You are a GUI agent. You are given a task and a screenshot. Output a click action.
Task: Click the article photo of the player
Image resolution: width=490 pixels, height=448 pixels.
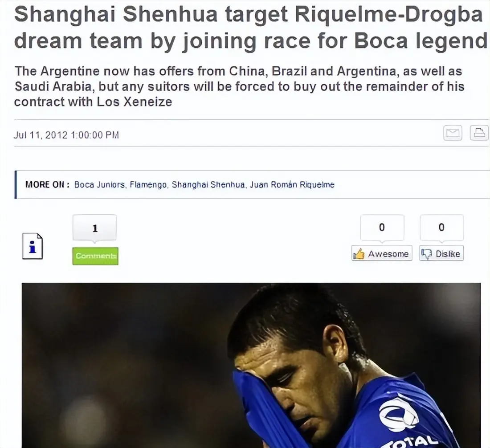coord(251,365)
